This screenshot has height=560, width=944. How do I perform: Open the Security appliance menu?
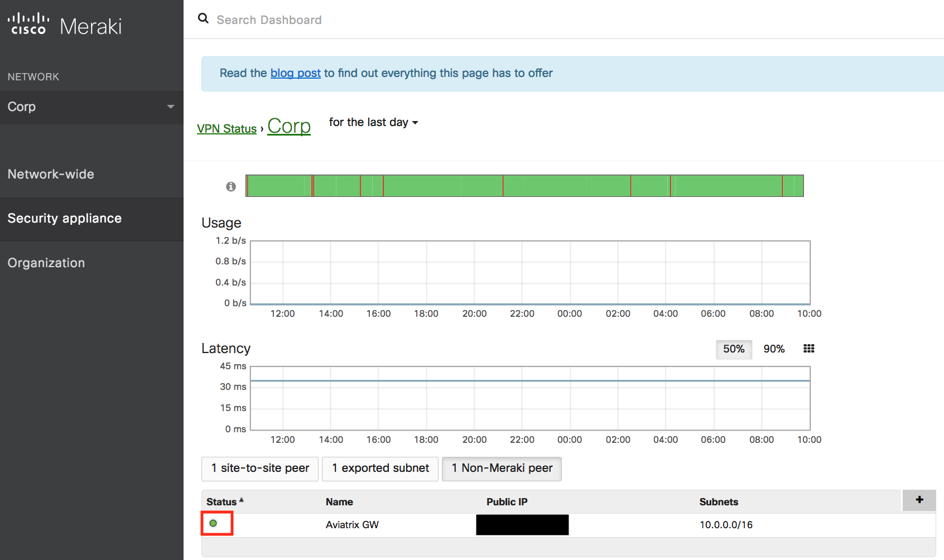click(64, 218)
